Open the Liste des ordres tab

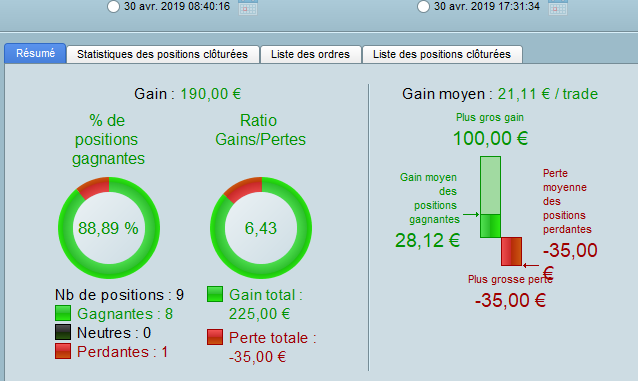click(x=310, y=54)
